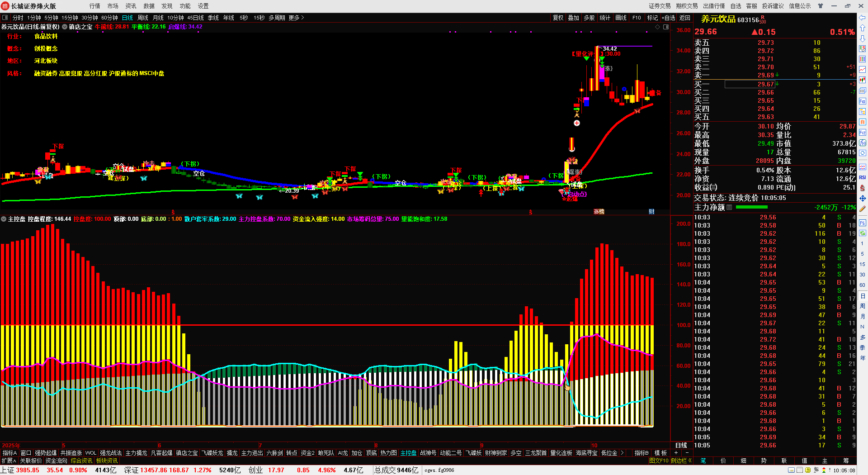Click the 图文F10 button
Viewport: 868px width, 475px height.
659,461
